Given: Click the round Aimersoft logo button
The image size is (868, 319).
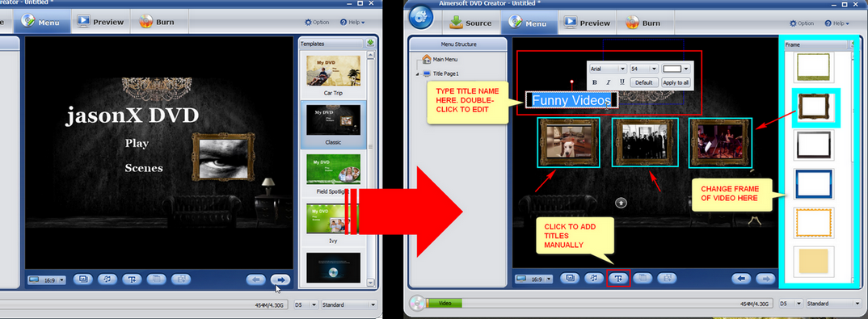Looking at the screenshot, I should point(421,19).
